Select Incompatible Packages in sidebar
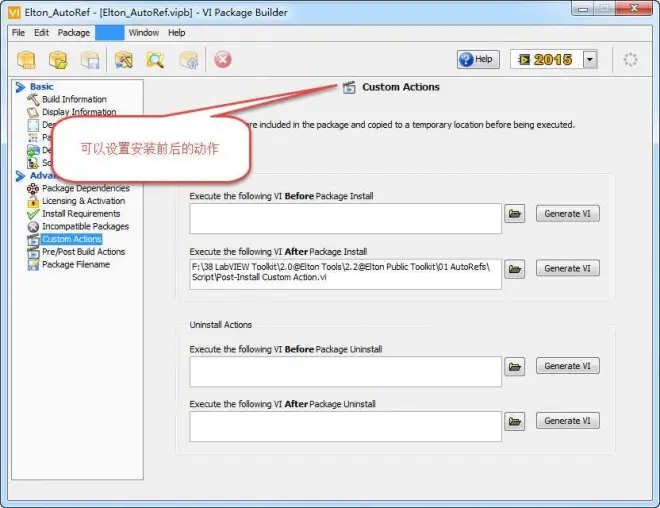This screenshot has width=660, height=508. click(85, 226)
